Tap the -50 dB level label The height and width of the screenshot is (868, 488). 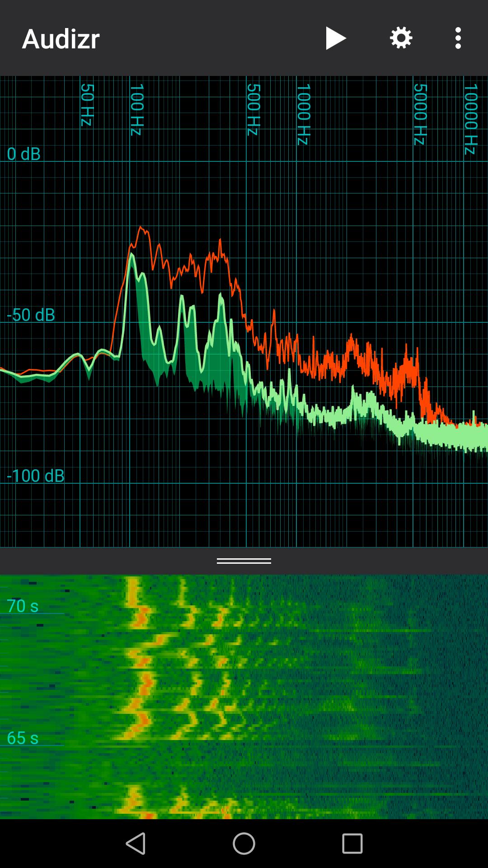[31, 315]
